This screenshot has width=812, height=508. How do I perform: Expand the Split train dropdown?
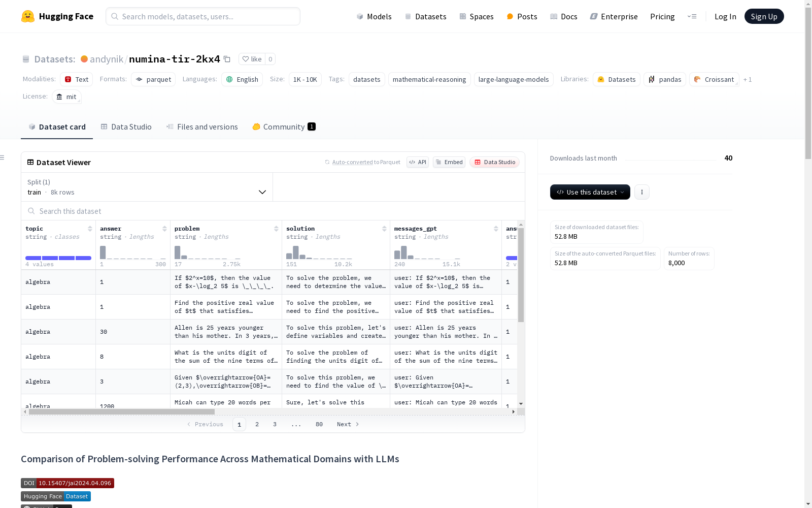click(x=147, y=187)
